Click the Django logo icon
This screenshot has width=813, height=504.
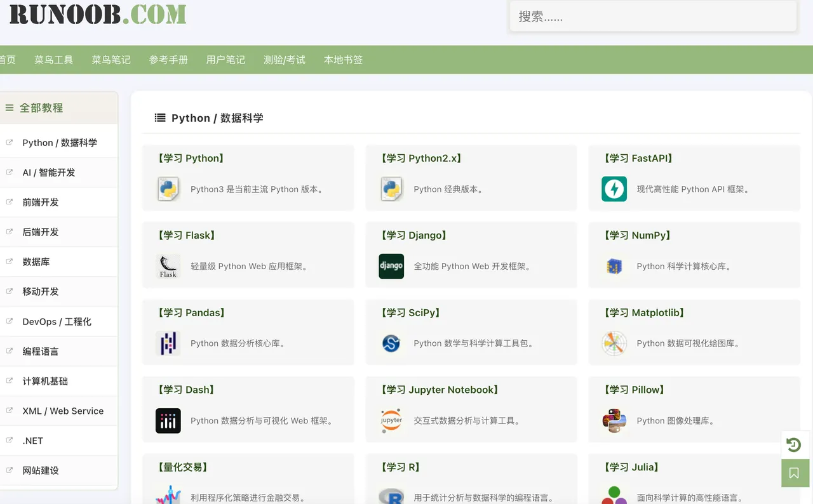(x=391, y=267)
